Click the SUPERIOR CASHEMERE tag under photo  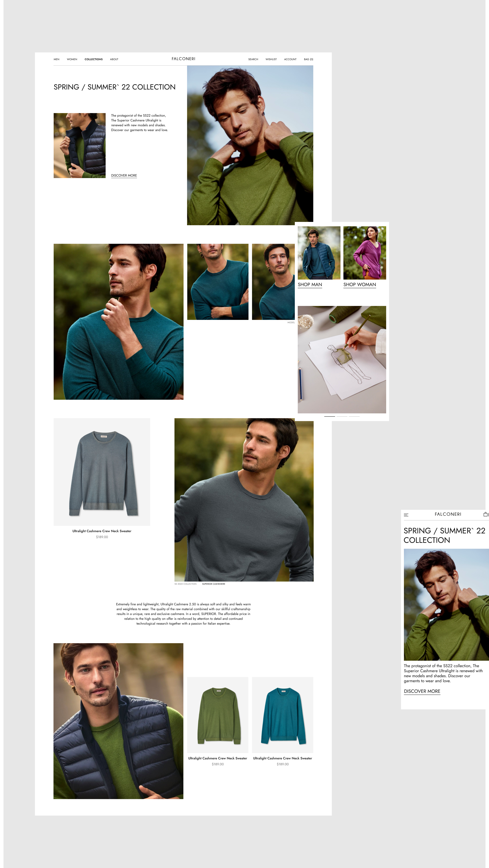click(x=214, y=584)
